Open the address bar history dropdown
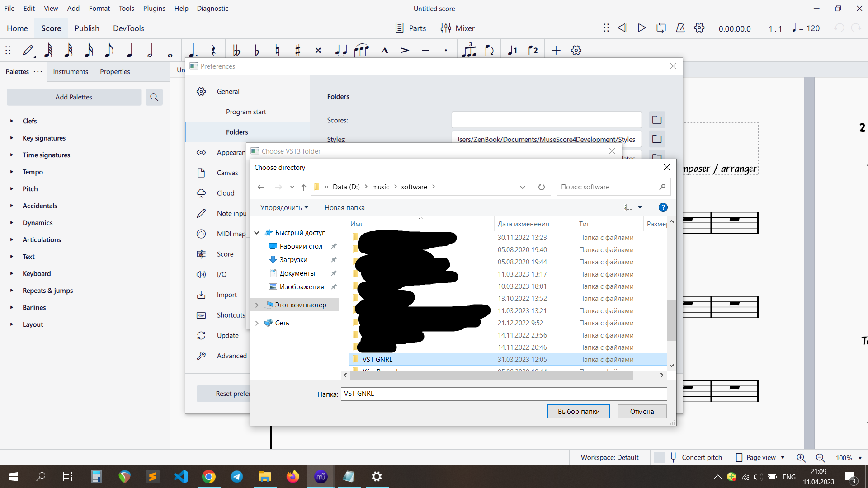This screenshot has height=488, width=868. pos(523,187)
